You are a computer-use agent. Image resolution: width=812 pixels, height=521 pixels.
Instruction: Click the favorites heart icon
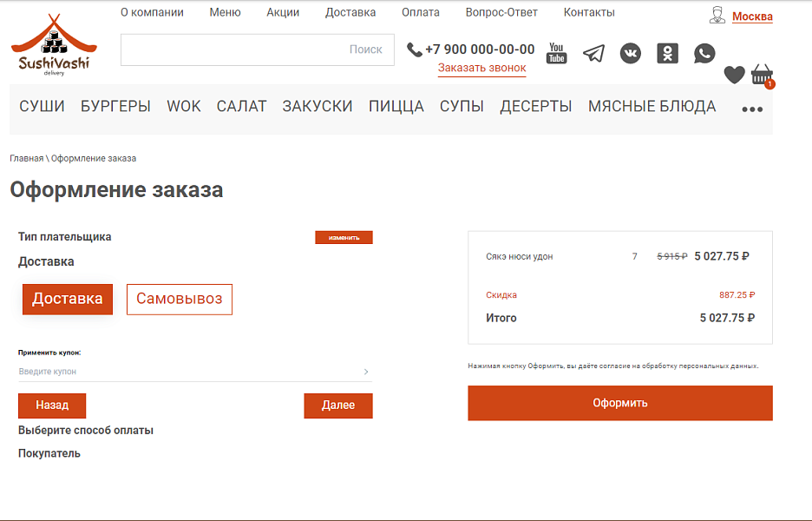[x=734, y=75]
